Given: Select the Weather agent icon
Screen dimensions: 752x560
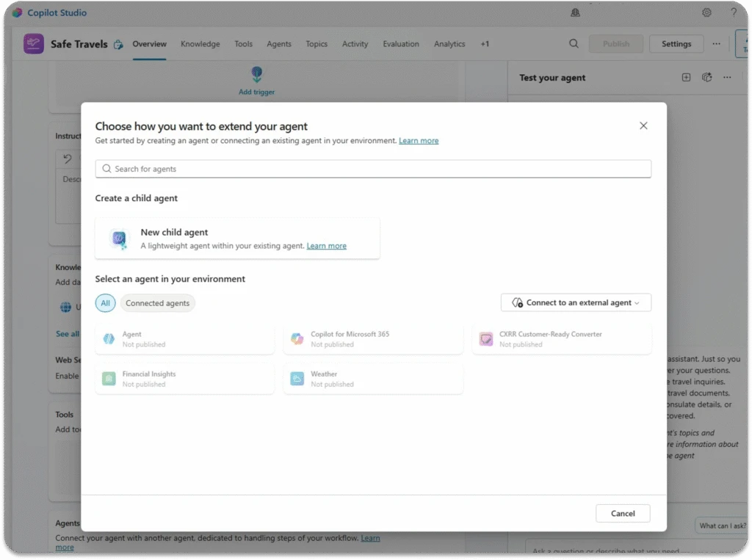Looking at the screenshot, I should point(297,379).
